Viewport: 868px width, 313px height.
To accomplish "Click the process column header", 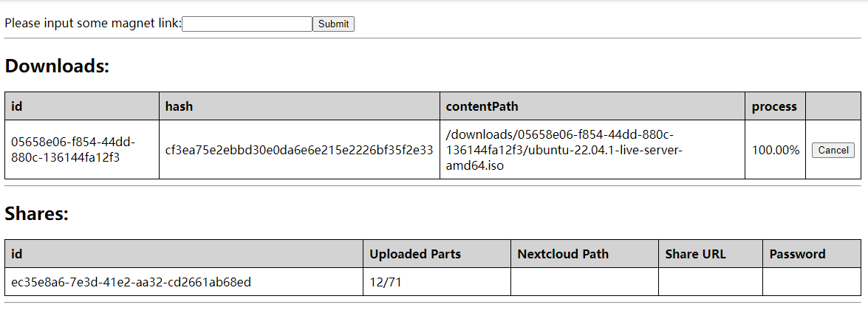I will [x=775, y=106].
